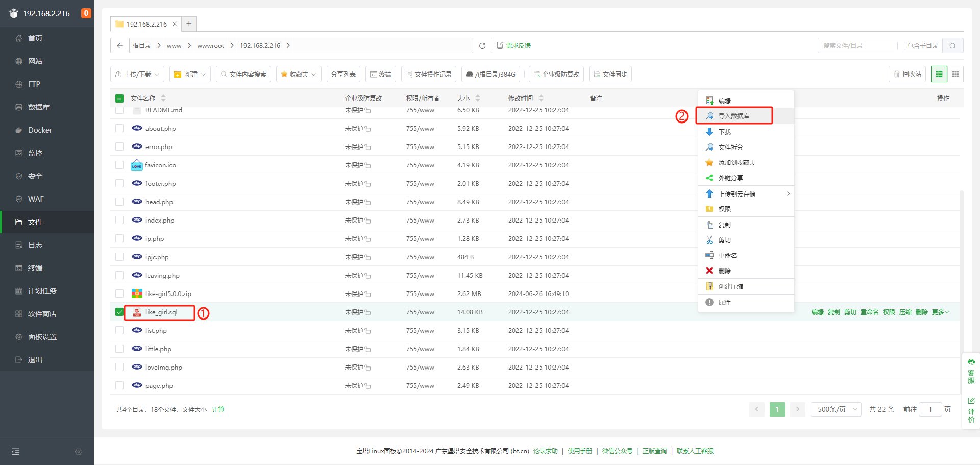Open the 软件商店 software store sidebar item

click(46, 314)
